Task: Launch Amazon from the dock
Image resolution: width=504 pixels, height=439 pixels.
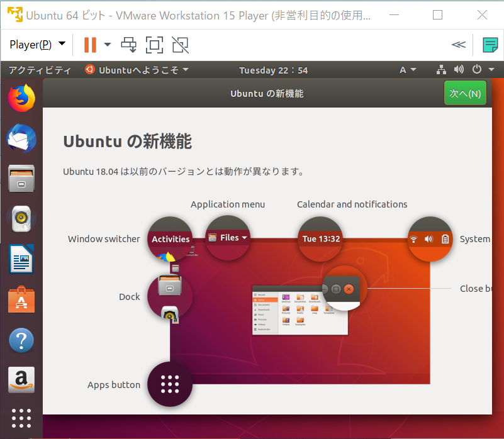Action: pyautogui.click(x=21, y=380)
